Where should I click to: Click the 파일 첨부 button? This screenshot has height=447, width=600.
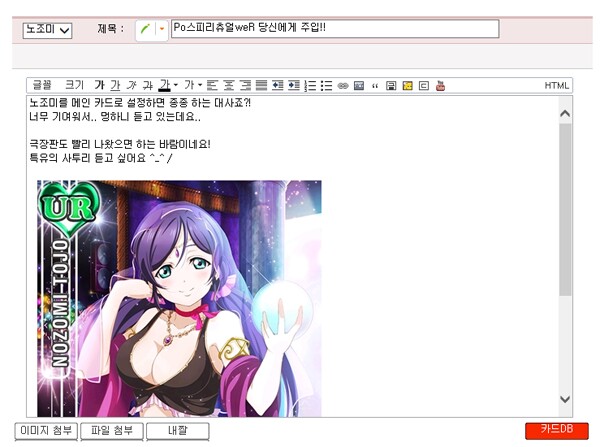(112, 431)
